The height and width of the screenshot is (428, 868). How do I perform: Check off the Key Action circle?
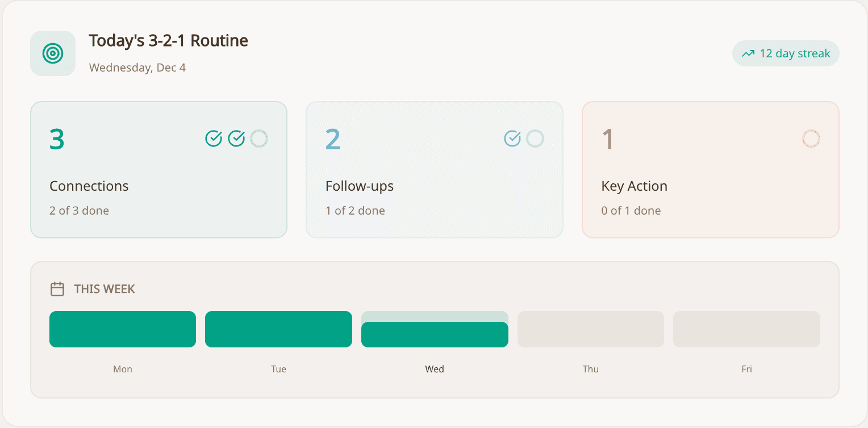coord(811,138)
